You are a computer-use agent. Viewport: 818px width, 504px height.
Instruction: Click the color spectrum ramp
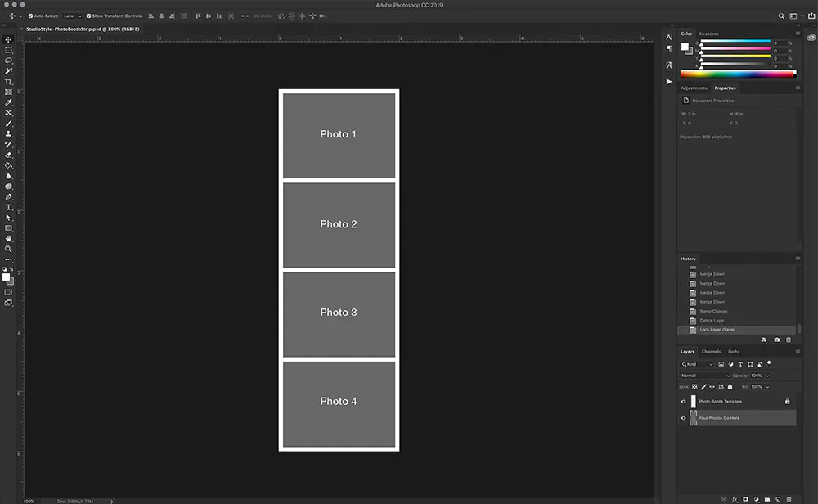[738, 74]
